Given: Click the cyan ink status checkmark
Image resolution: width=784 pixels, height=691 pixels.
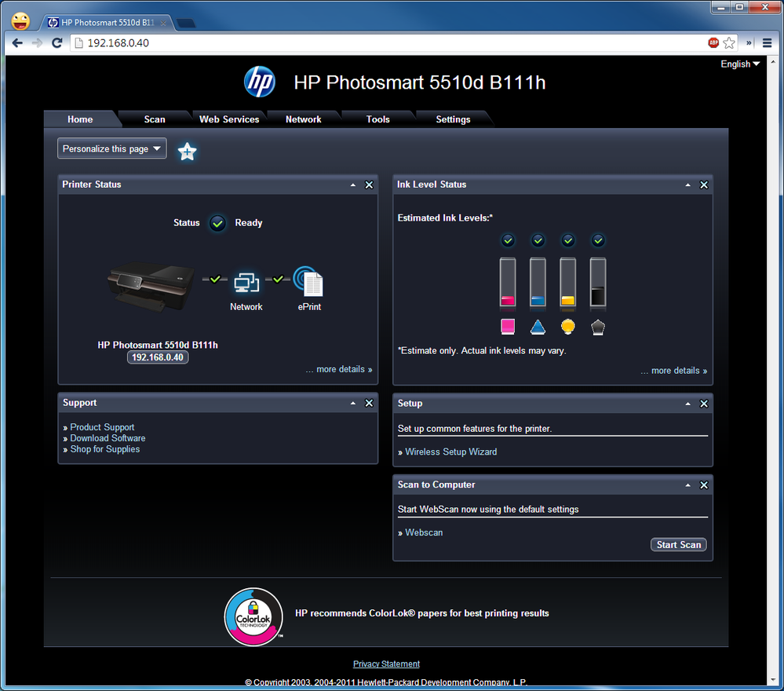Looking at the screenshot, I should pos(538,241).
